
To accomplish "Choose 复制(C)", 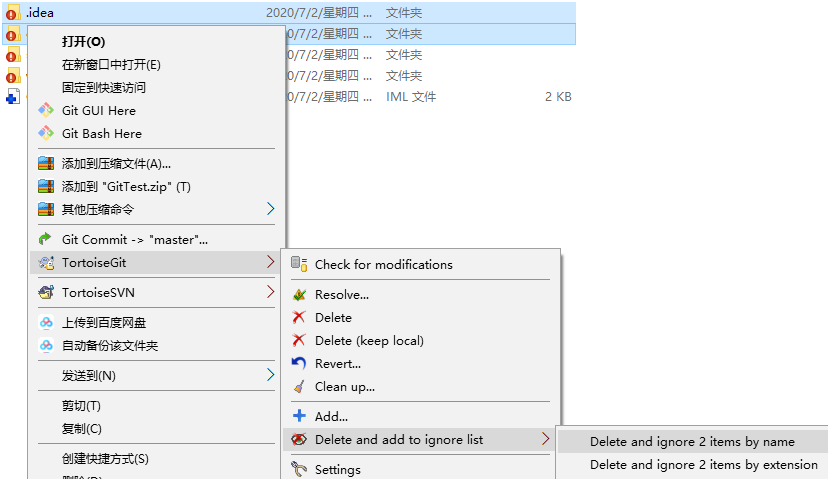I will pyautogui.click(x=81, y=428).
